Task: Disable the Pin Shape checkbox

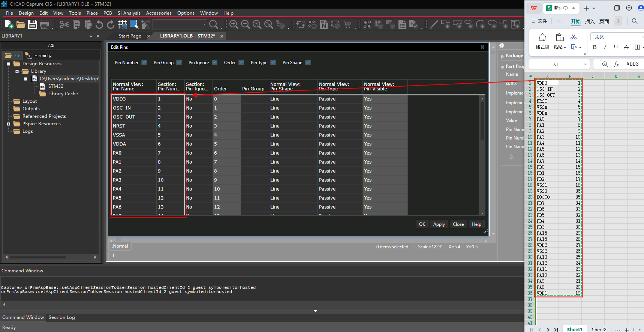Action: [x=308, y=63]
